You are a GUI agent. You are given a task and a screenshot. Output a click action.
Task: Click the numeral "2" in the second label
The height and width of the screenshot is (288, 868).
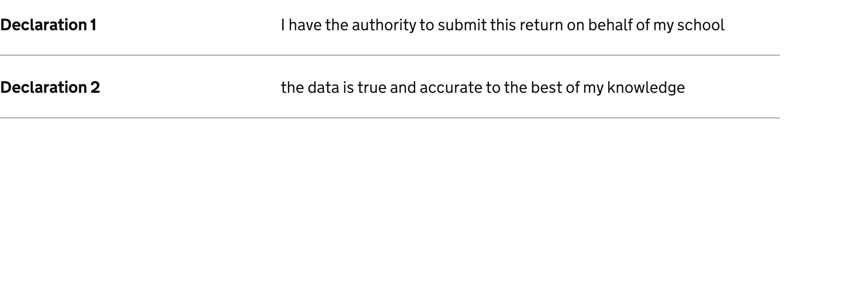pyautogui.click(x=95, y=88)
